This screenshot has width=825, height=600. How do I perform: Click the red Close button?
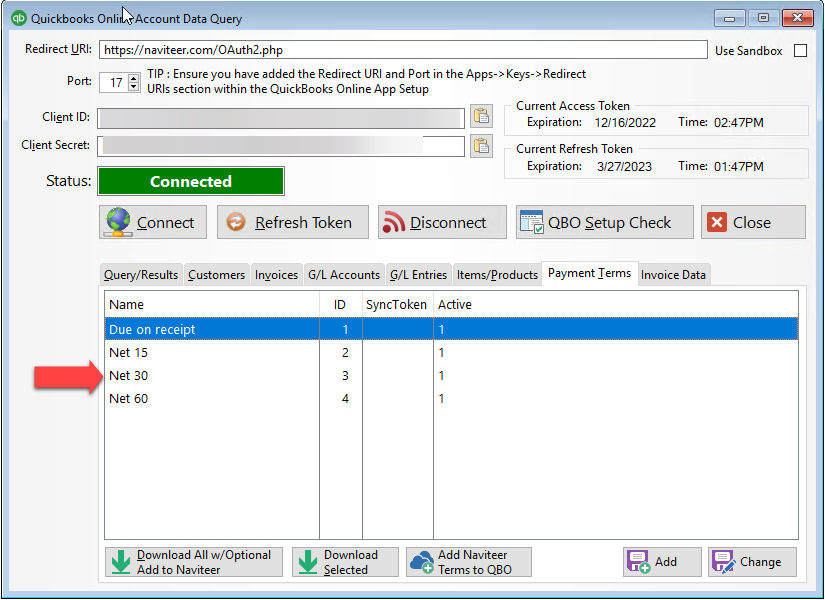tap(753, 222)
